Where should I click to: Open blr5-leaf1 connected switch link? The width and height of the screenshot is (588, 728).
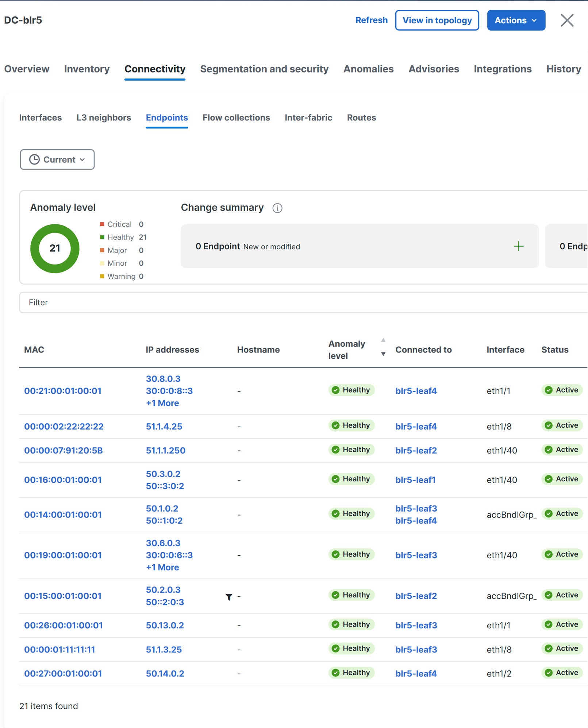click(415, 480)
